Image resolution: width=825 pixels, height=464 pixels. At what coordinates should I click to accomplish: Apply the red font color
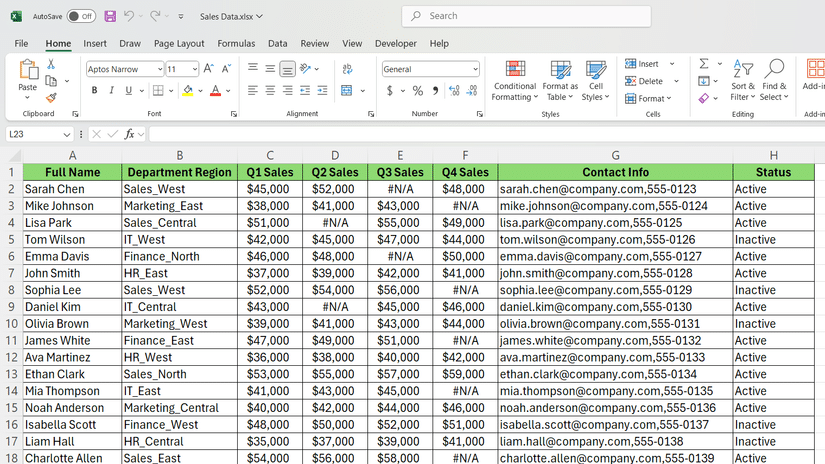coord(215,90)
